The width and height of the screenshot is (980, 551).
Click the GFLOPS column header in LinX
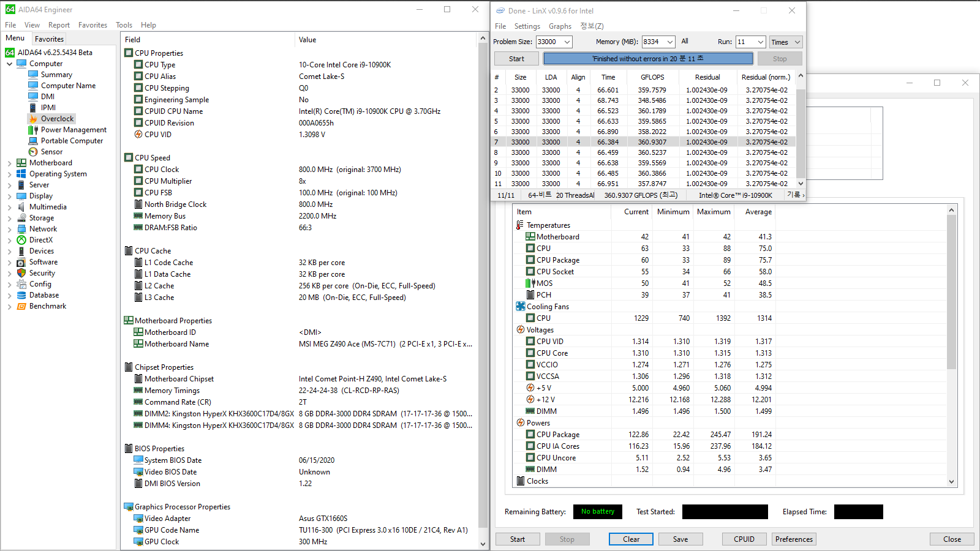(x=652, y=77)
